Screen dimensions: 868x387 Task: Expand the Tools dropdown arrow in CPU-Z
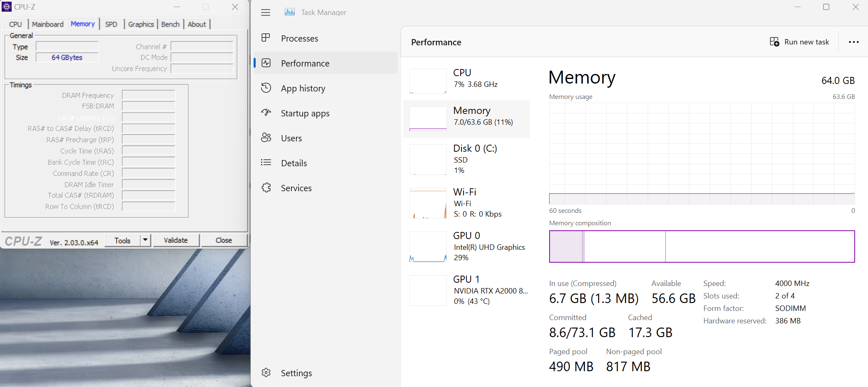pyautogui.click(x=145, y=240)
